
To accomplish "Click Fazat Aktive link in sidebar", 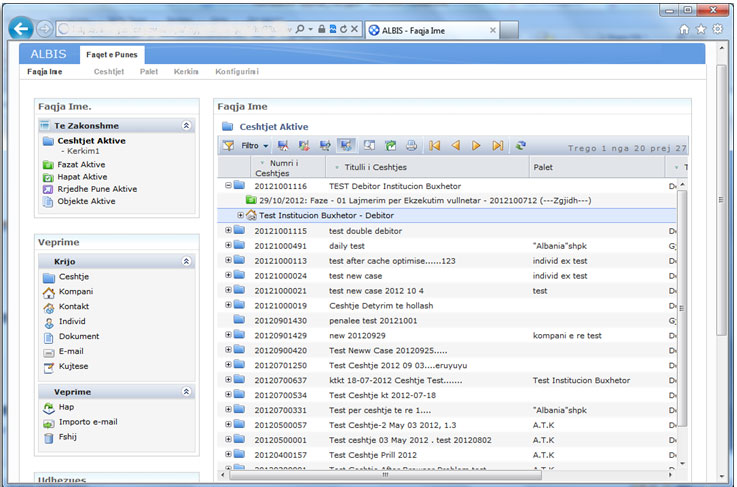I will [82, 164].
